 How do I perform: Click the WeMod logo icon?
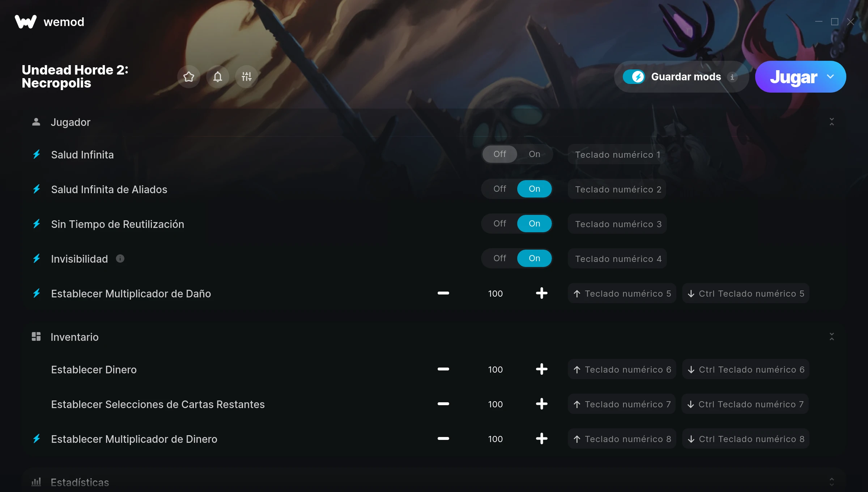[x=26, y=22]
